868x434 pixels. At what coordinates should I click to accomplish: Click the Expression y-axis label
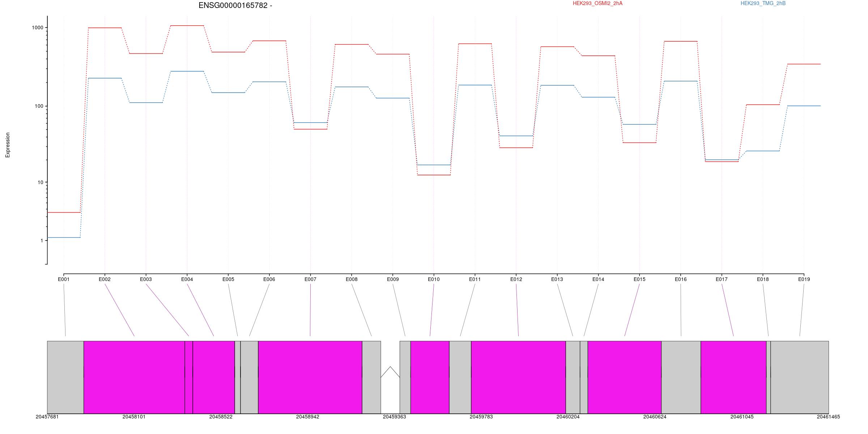8,145
